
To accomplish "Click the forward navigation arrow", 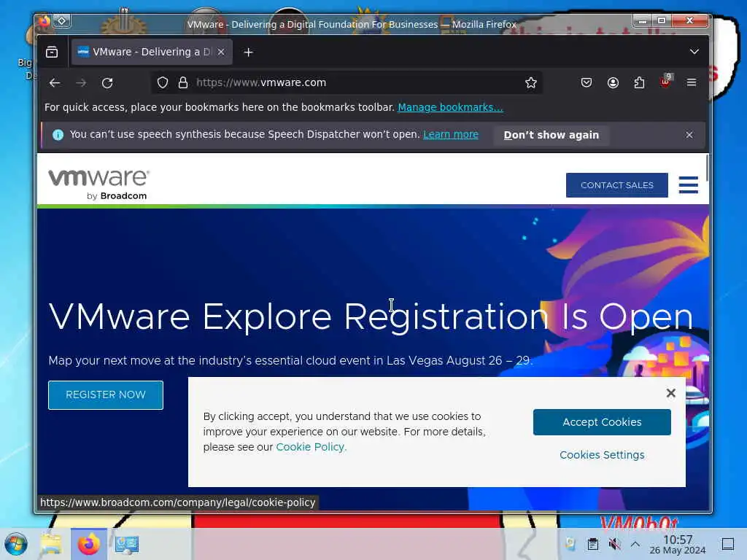I will 81,83.
